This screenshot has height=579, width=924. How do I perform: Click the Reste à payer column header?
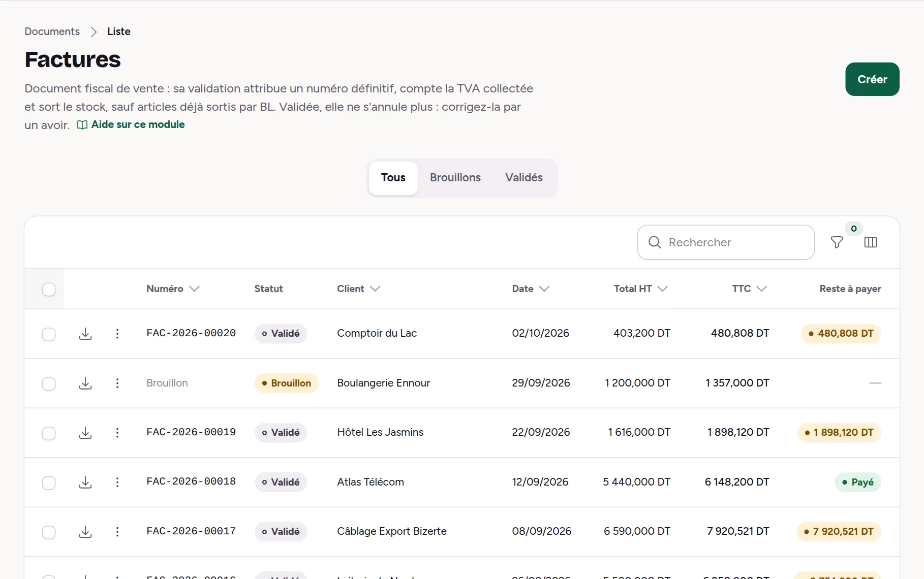(x=850, y=288)
